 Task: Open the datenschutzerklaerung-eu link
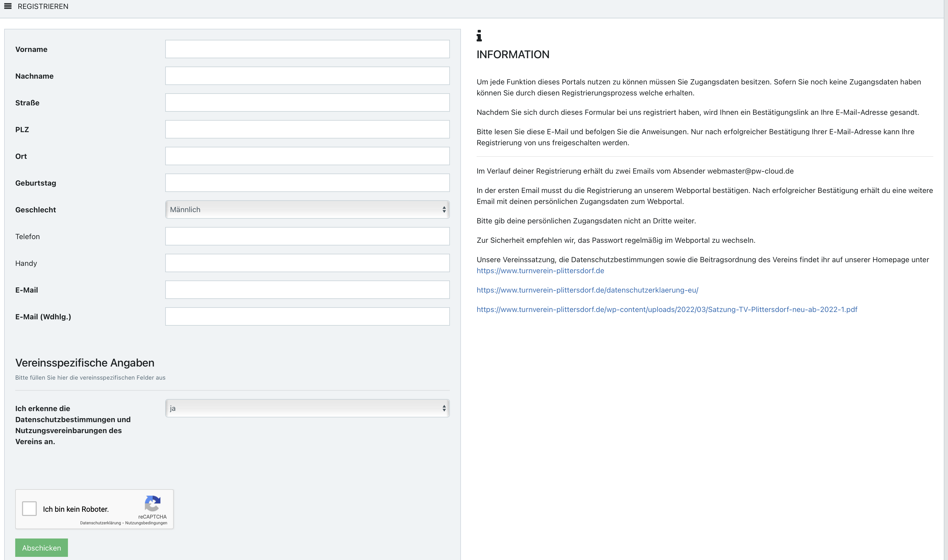(587, 290)
